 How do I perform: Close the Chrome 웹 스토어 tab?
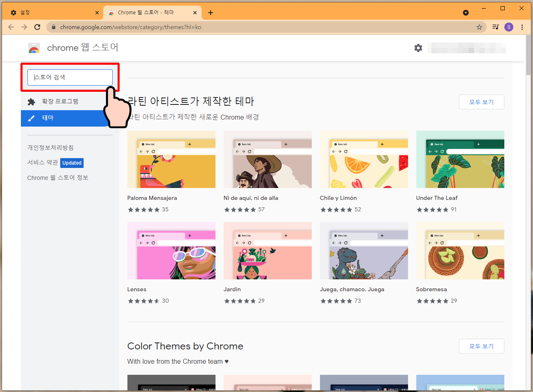pyautogui.click(x=195, y=13)
